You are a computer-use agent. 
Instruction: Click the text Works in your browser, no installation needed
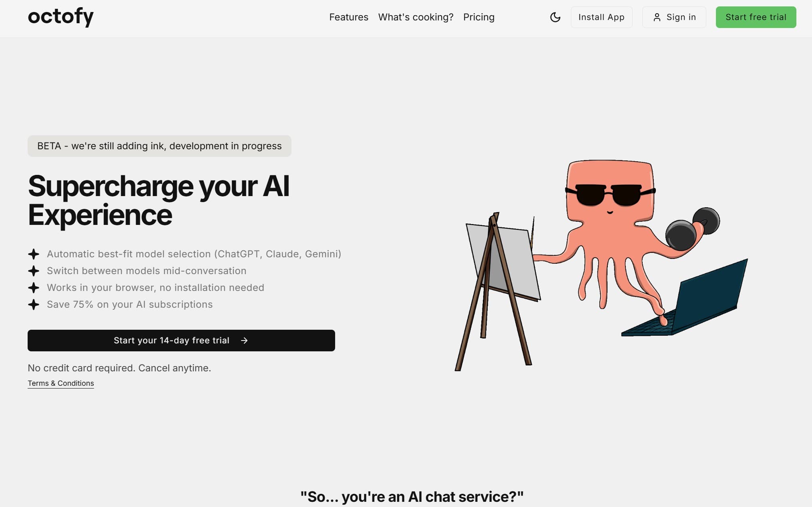[155, 288]
